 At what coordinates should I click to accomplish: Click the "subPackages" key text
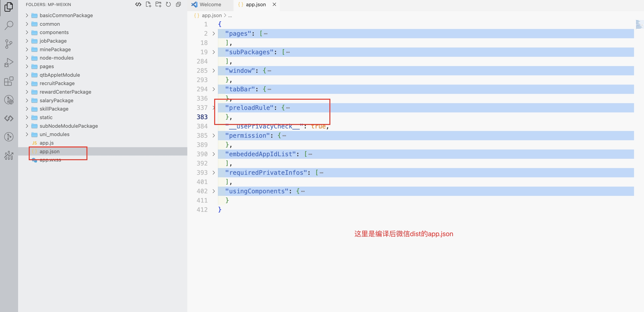coord(249,52)
